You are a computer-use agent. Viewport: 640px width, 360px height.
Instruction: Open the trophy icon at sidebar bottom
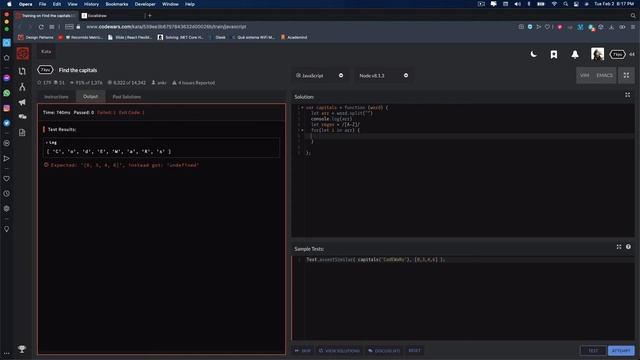(x=22, y=349)
